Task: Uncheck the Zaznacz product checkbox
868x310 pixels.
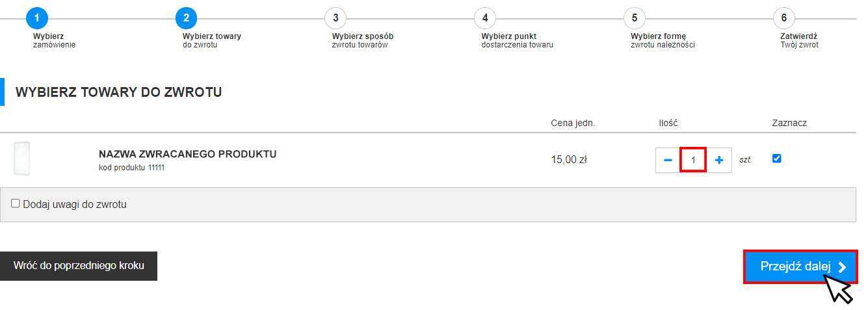Action: click(x=776, y=159)
